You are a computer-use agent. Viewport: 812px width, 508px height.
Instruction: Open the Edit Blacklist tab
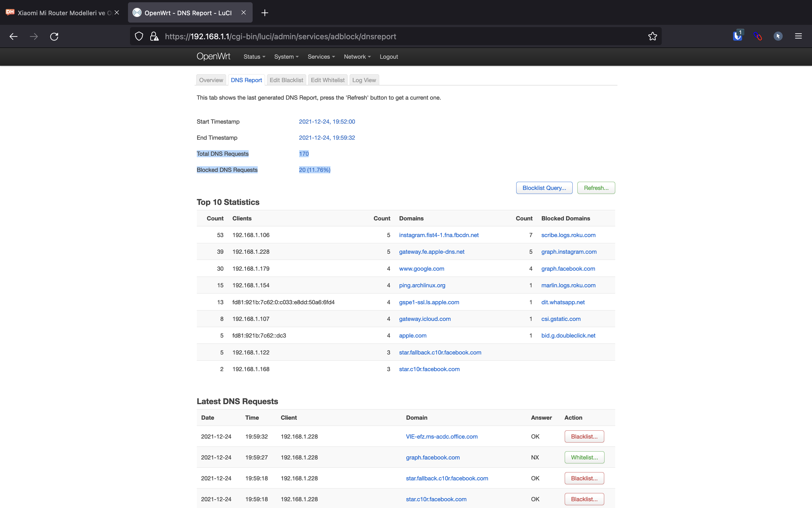click(286, 80)
